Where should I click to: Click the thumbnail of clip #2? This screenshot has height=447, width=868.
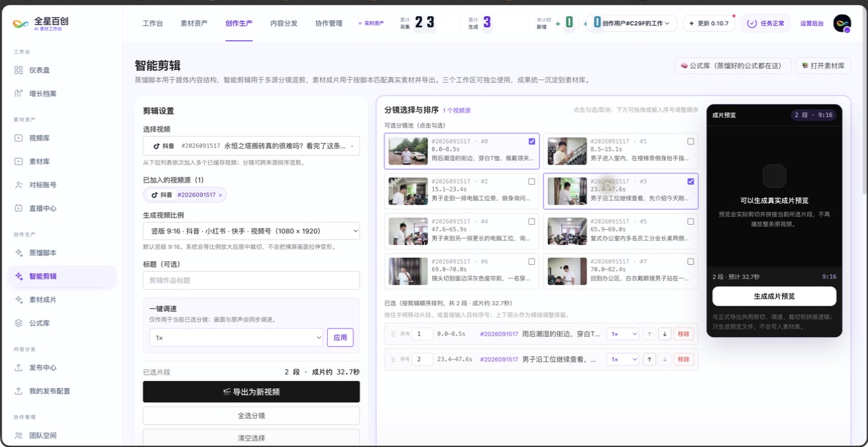(x=408, y=191)
